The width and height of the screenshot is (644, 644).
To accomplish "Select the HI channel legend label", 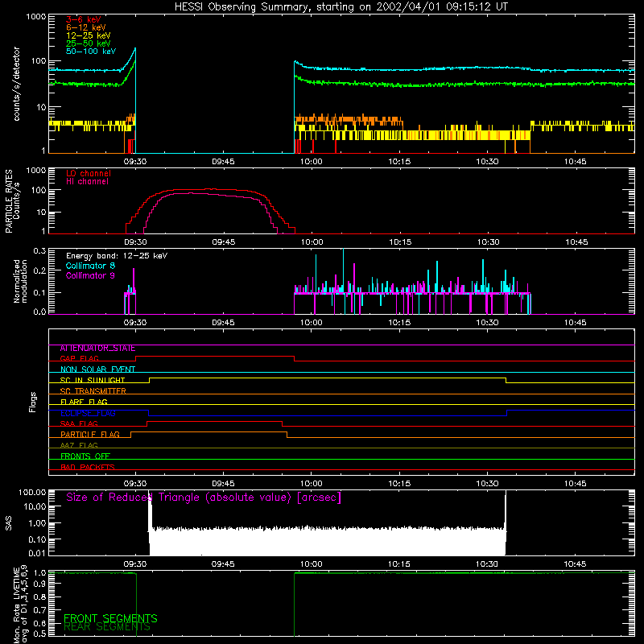I will [88, 182].
